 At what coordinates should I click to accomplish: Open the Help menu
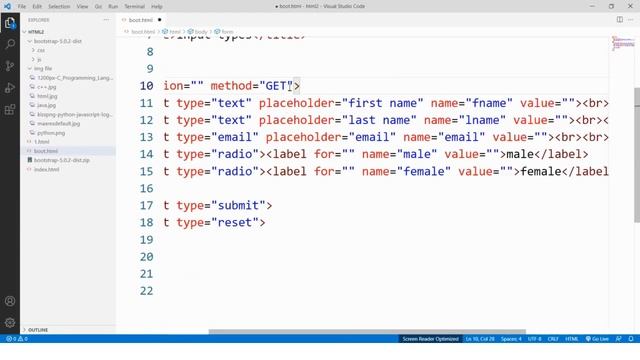(157, 7)
